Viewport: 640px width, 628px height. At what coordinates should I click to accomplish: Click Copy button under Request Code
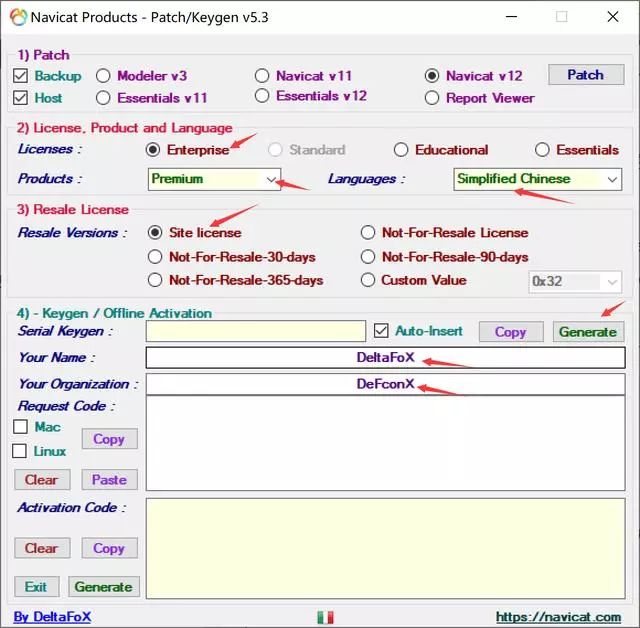(x=109, y=439)
